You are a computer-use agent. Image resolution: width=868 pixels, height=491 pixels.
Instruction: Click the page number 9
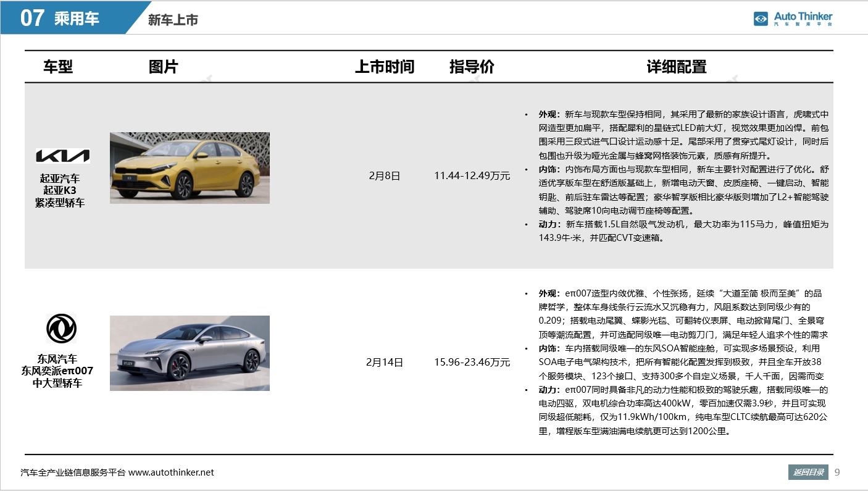point(837,472)
